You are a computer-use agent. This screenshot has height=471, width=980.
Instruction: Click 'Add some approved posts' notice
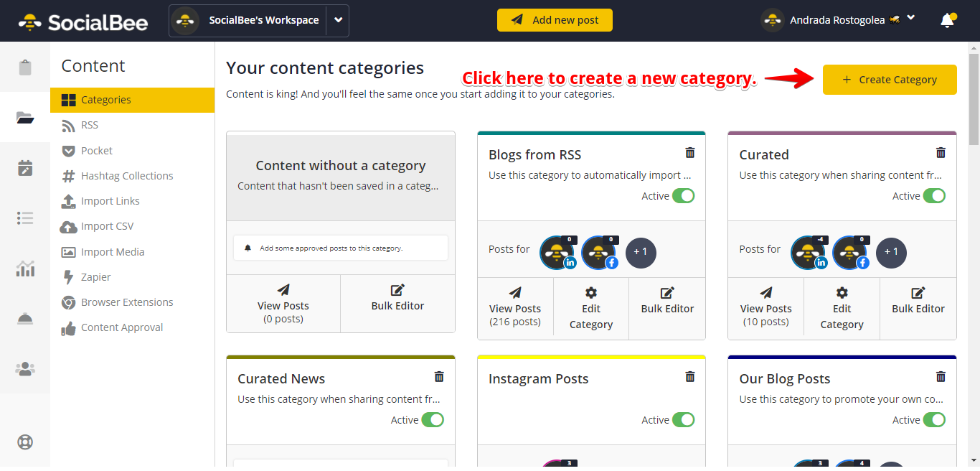click(x=341, y=248)
